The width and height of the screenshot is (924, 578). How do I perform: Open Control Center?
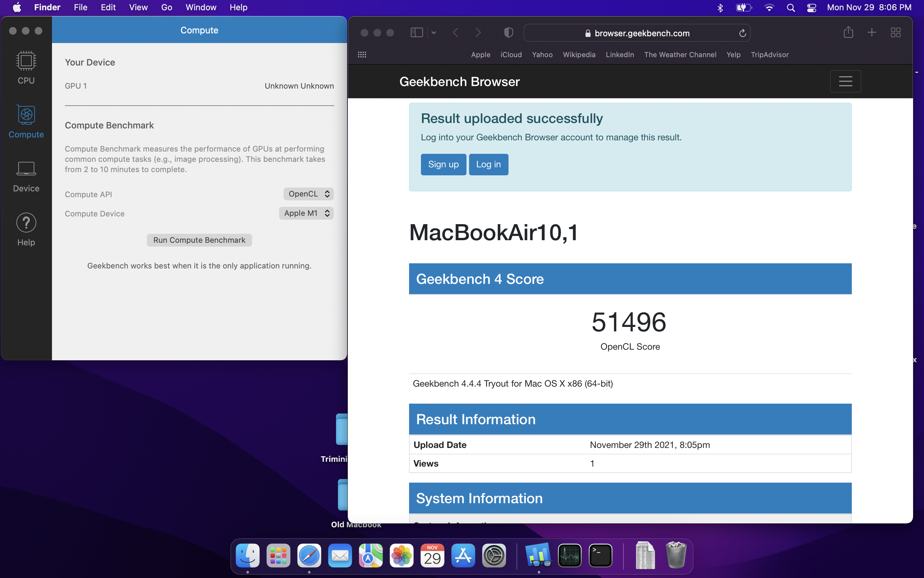pos(812,8)
